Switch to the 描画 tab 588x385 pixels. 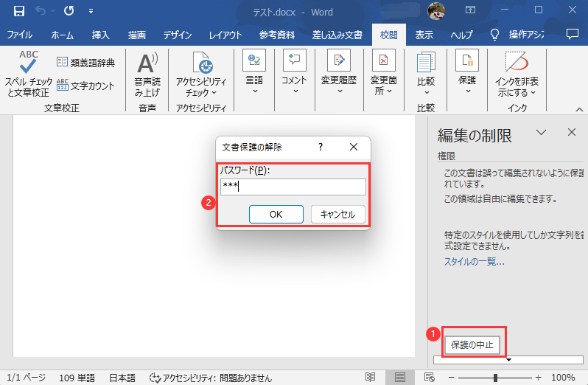click(137, 35)
